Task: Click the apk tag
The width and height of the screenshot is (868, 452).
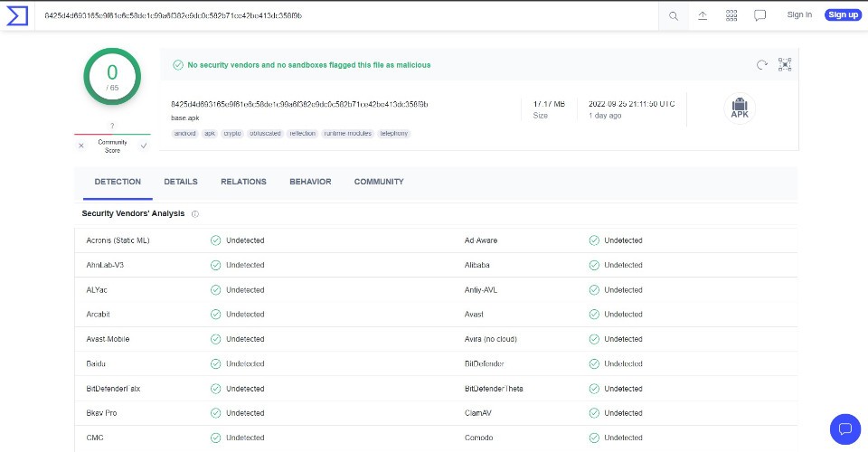Action: pos(210,133)
